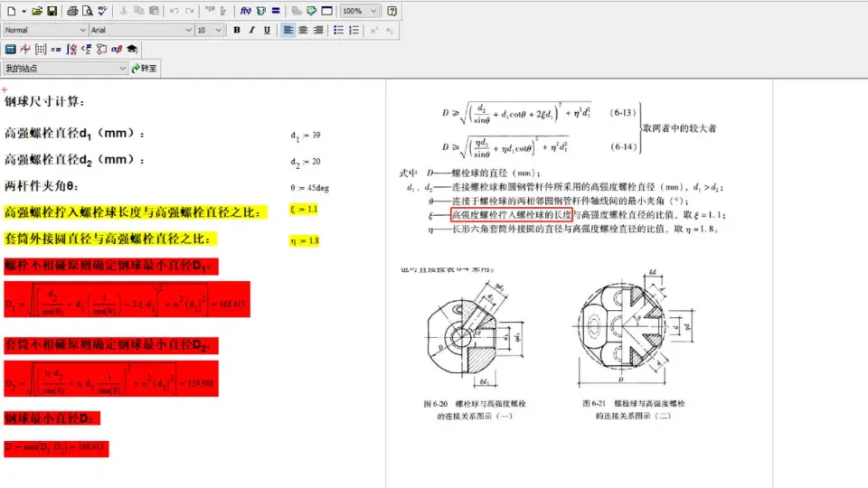Undo the last action
The image size is (868, 488).
click(x=175, y=11)
